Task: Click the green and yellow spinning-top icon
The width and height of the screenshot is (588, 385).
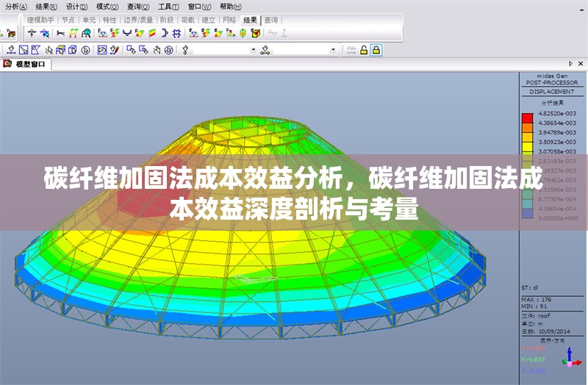Action: (243, 33)
